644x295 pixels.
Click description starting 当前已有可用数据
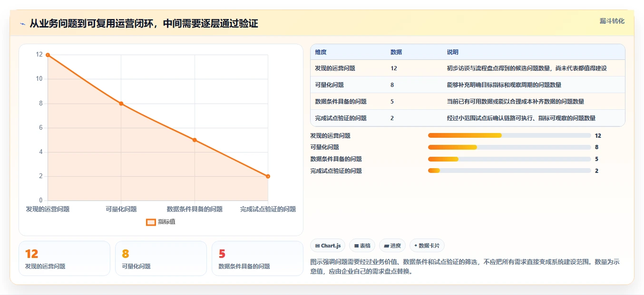pos(515,102)
